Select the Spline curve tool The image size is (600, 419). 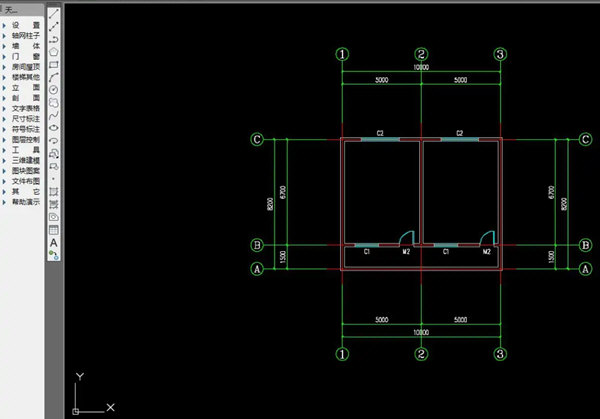pos(54,115)
